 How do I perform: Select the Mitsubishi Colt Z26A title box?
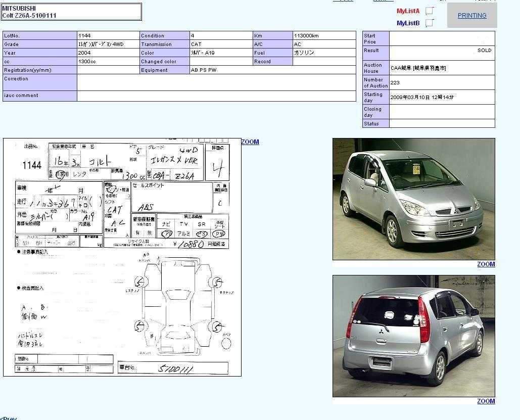[x=71, y=12]
